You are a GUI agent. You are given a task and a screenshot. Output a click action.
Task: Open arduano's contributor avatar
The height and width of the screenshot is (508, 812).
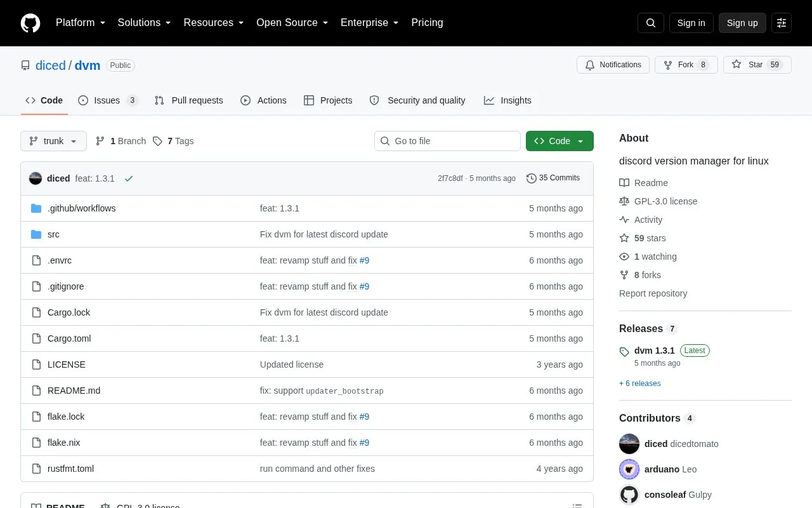(629, 469)
